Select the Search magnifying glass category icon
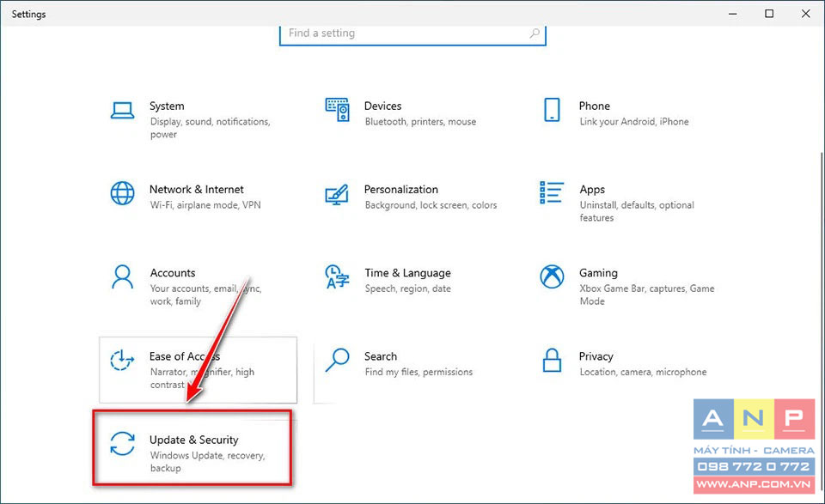Screen dimensions: 825x504 tap(337, 360)
